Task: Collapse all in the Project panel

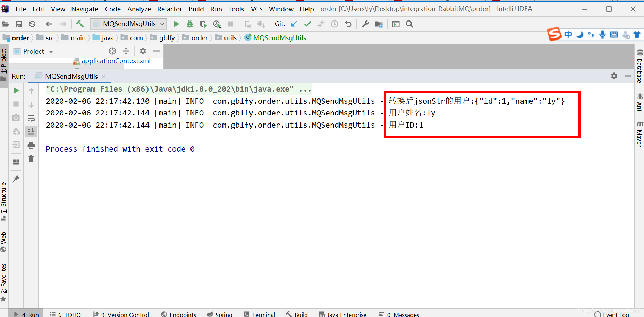Action: point(126,51)
